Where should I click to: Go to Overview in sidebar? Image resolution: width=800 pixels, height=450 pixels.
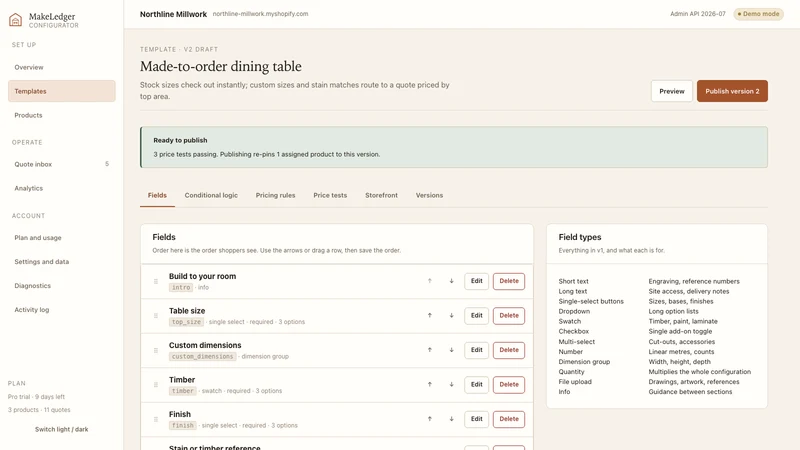coord(62,67)
